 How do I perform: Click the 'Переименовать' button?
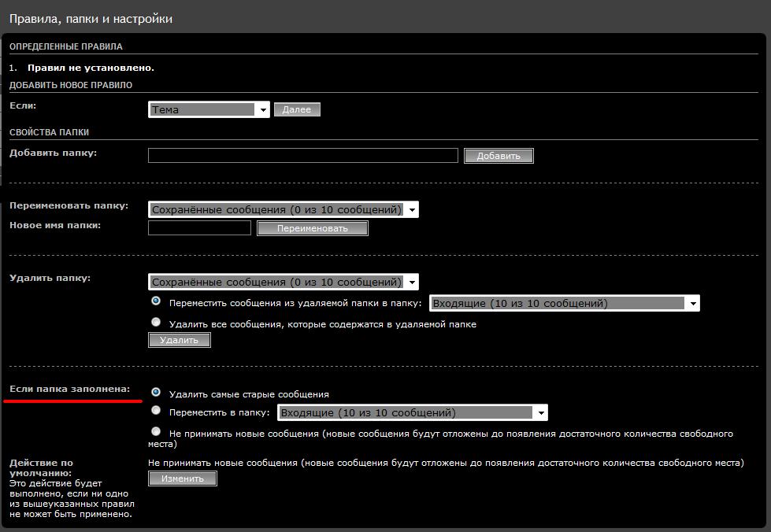(x=313, y=228)
